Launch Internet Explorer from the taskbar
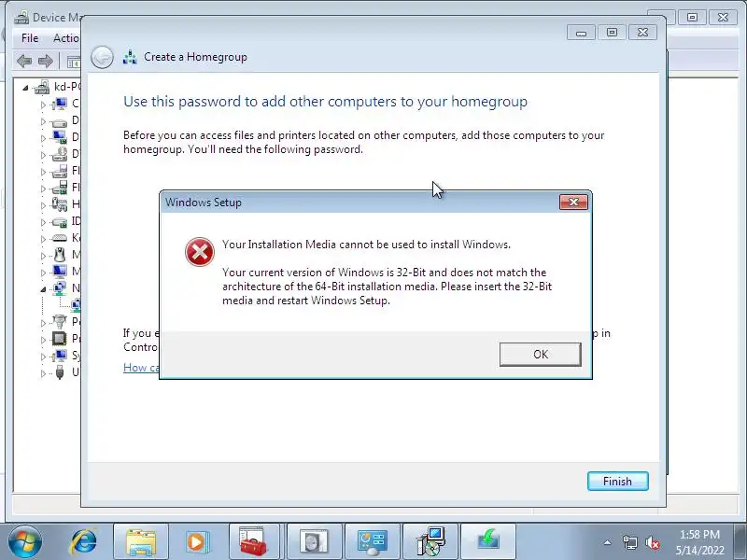The image size is (747, 560). coord(84,542)
